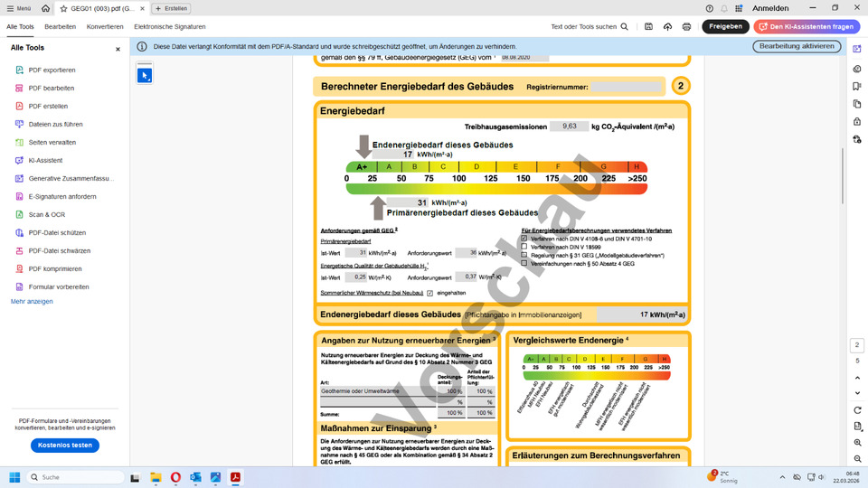Print the document using the printer icon
868x488 pixels.
pyautogui.click(x=686, y=27)
